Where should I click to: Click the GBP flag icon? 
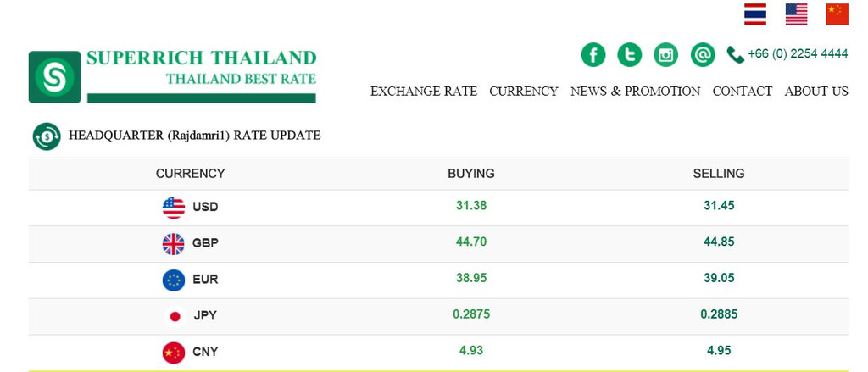[173, 244]
